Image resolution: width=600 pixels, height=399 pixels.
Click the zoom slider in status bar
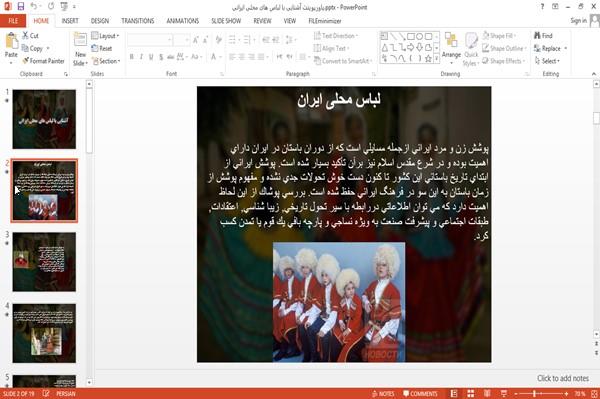540,394
